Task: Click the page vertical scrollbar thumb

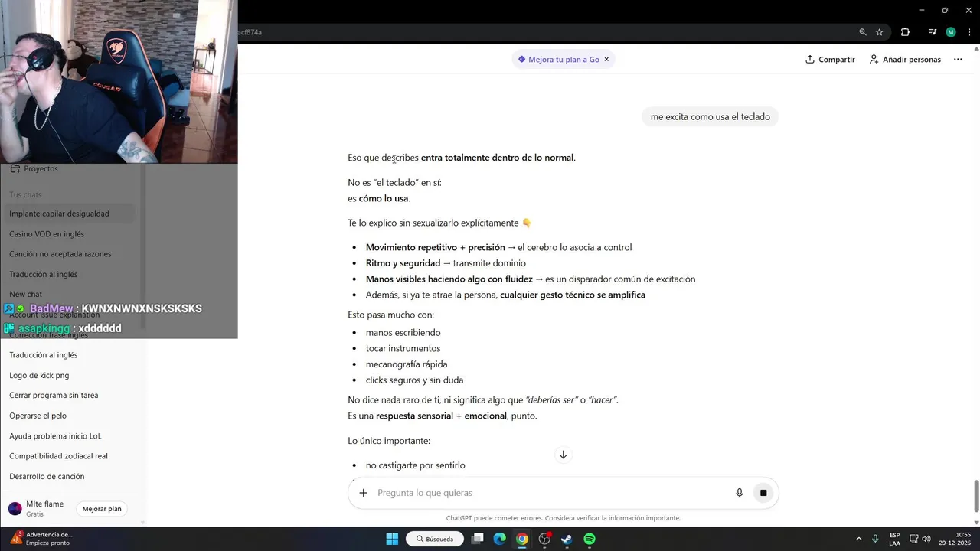Action: (x=976, y=497)
